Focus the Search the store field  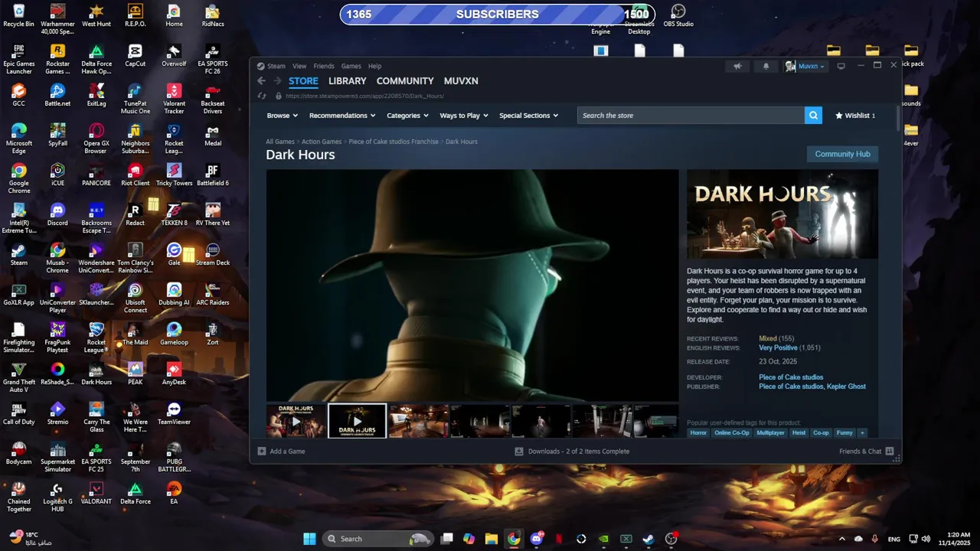point(691,116)
